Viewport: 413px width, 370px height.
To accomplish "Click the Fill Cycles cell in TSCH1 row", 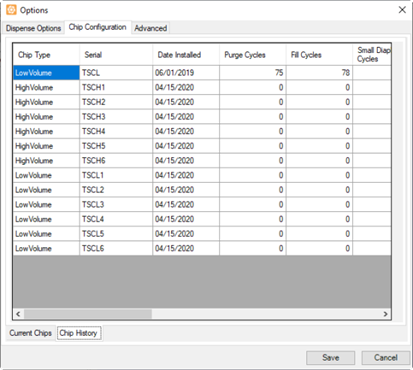I will [319, 87].
